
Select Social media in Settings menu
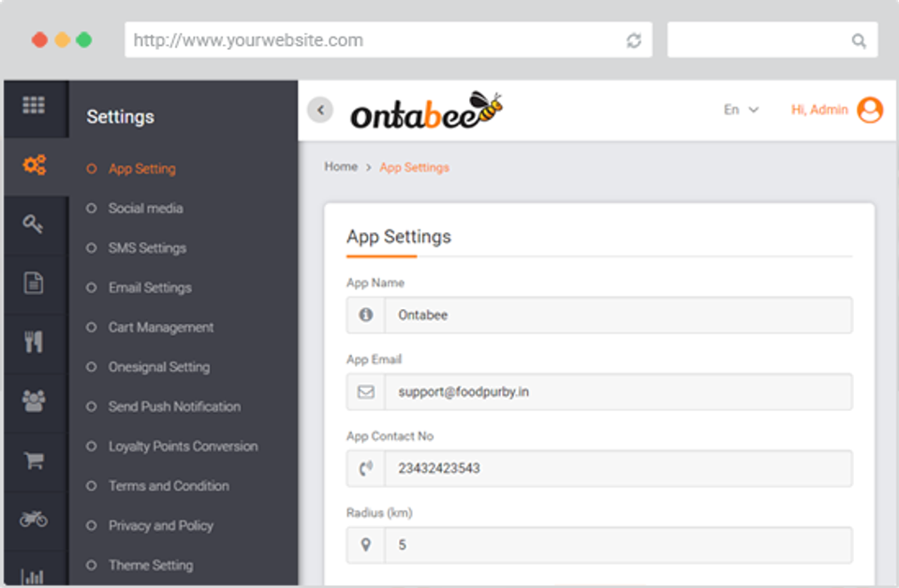(145, 208)
